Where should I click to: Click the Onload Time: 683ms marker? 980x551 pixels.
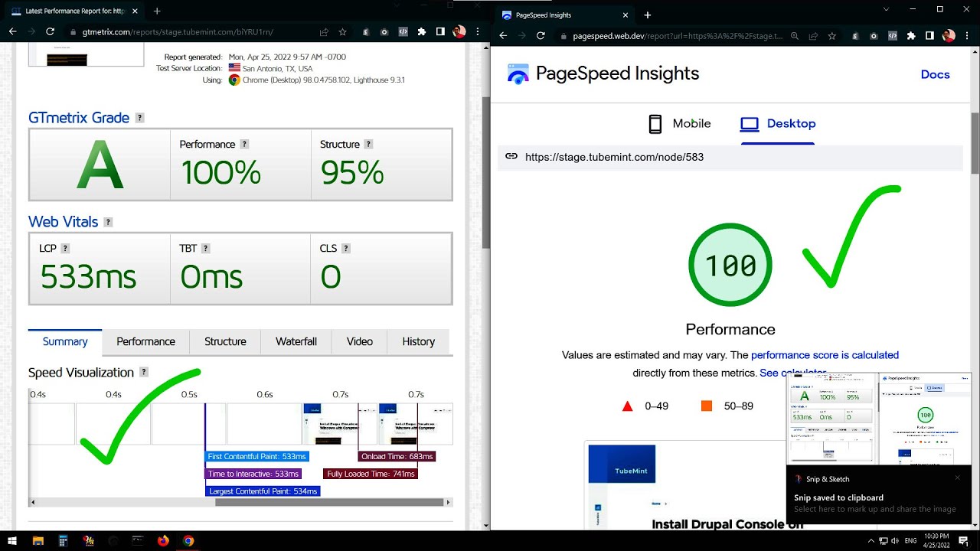397,457
